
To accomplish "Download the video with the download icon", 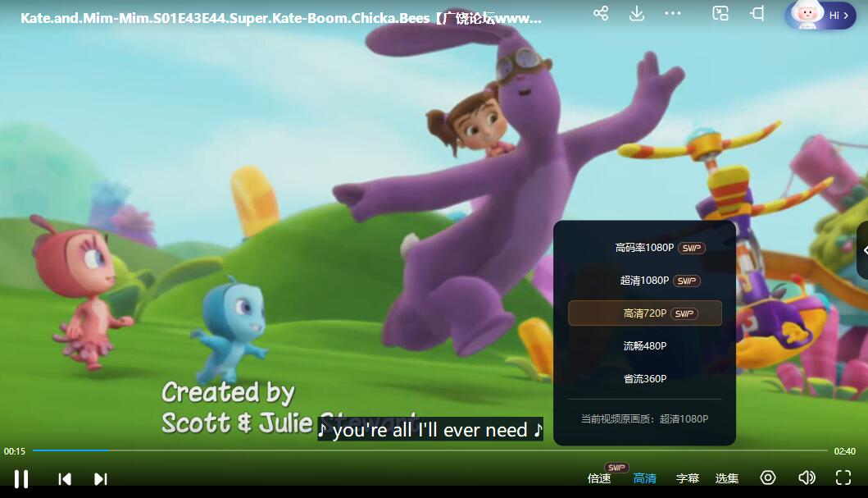I will 637,13.
